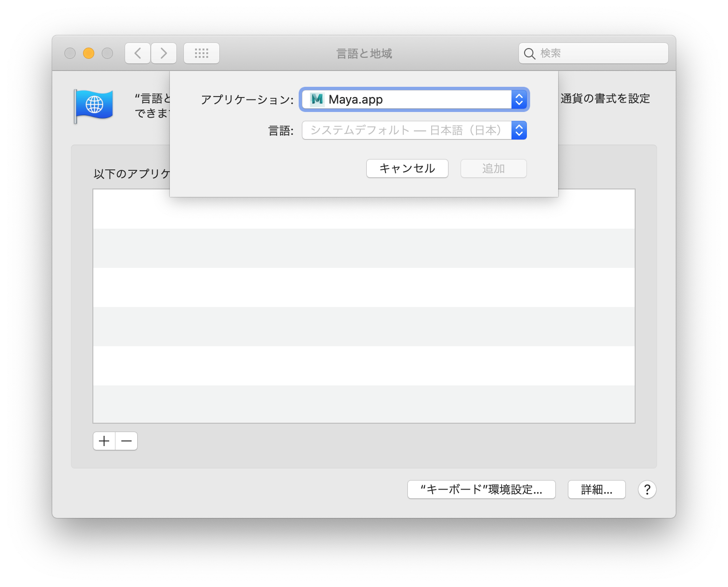This screenshot has width=728, height=587.
Task: Click the キャンセル button
Action: (407, 168)
